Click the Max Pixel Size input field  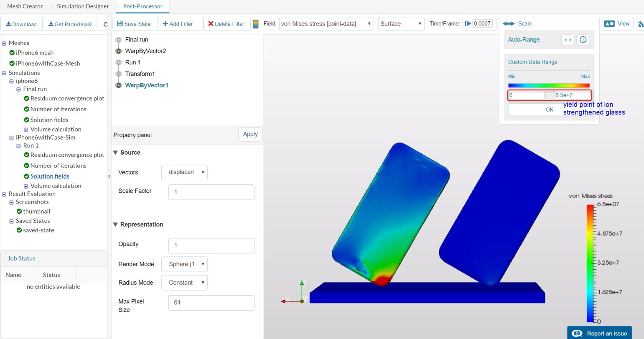tap(211, 303)
